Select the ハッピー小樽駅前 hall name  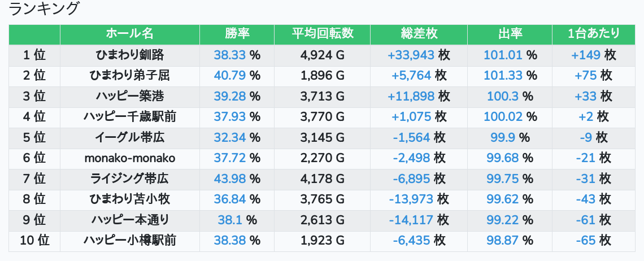tap(130, 241)
